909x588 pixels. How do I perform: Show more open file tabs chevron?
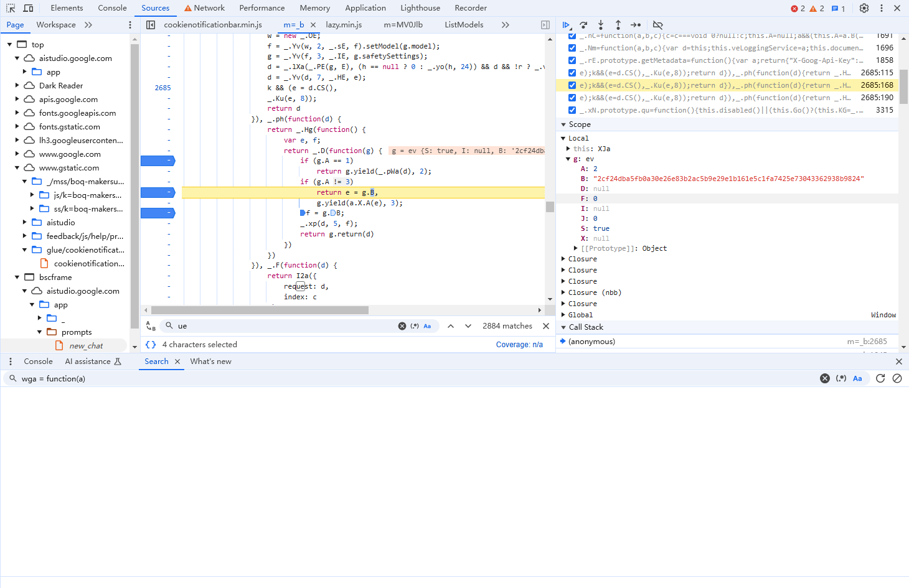click(506, 25)
